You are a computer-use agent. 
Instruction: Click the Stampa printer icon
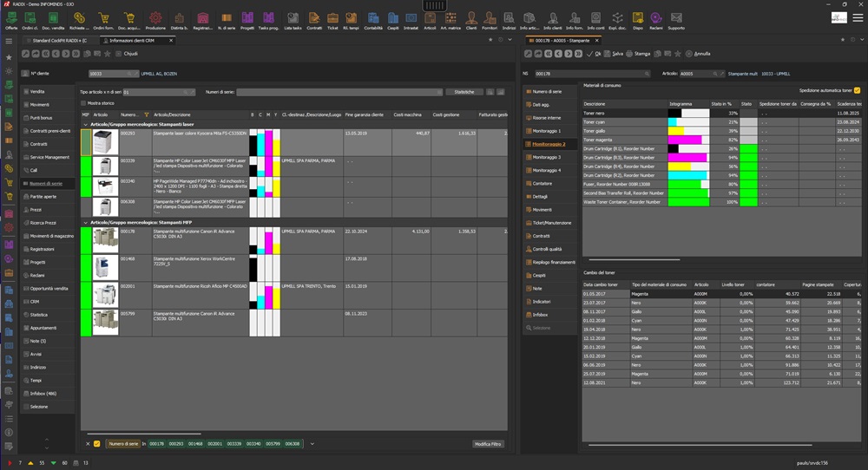coord(632,54)
